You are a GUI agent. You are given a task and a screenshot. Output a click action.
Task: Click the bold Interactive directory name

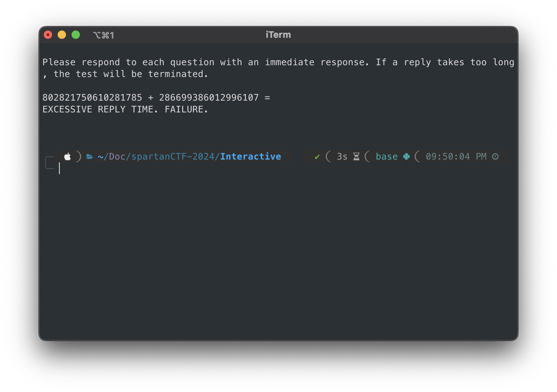point(251,156)
